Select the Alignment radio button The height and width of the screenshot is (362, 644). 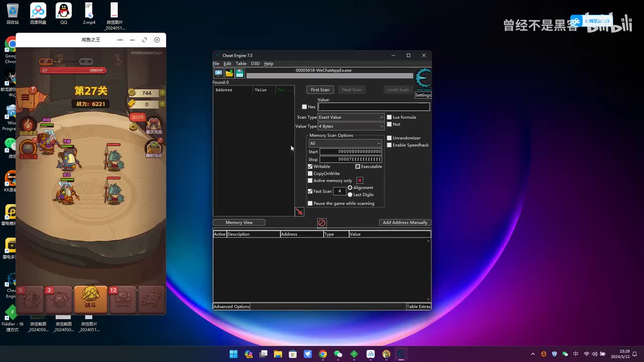tap(350, 188)
